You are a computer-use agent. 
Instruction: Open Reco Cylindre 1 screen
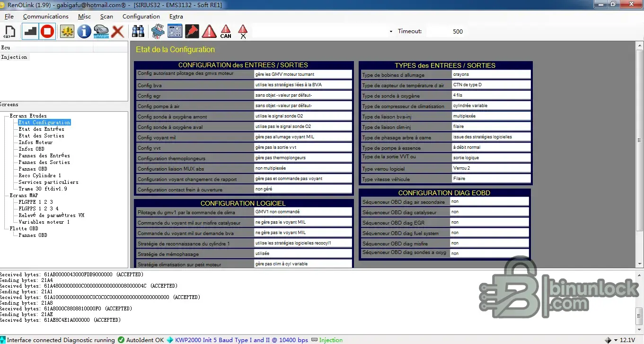point(40,175)
